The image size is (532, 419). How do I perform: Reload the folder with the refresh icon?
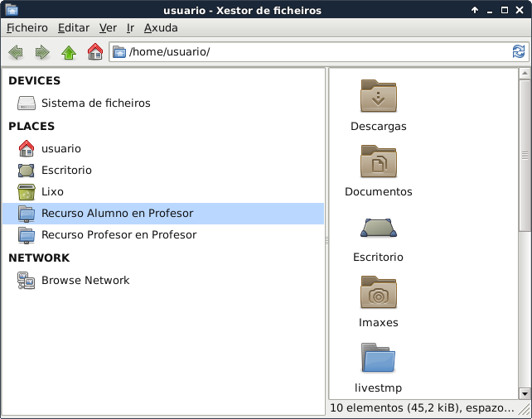click(x=519, y=52)
